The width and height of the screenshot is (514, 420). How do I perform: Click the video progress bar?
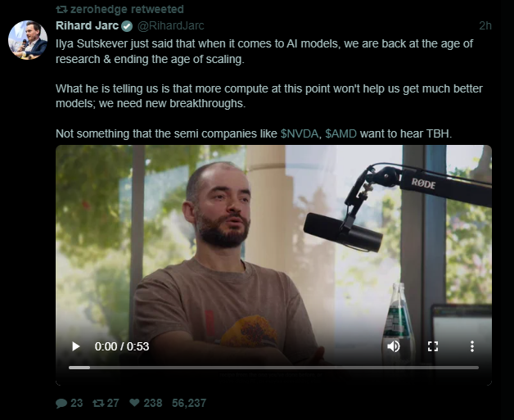[x=273, y=368]
